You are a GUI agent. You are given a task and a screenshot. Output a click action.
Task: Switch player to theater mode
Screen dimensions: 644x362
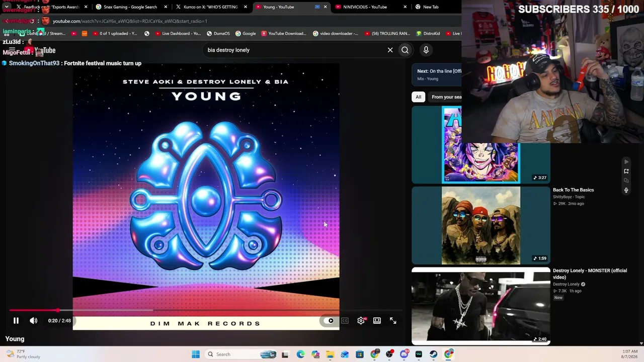coord(377,320)
